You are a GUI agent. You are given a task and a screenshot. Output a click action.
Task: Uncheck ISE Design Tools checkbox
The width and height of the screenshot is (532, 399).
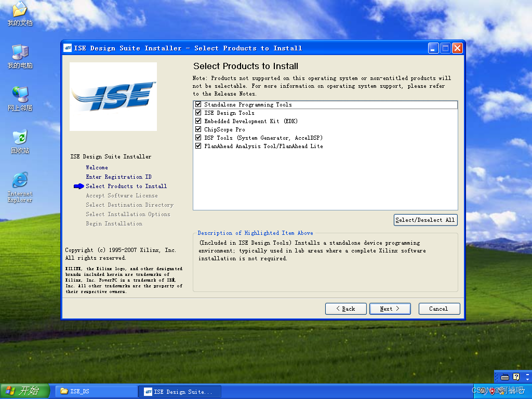coord(198,113)
